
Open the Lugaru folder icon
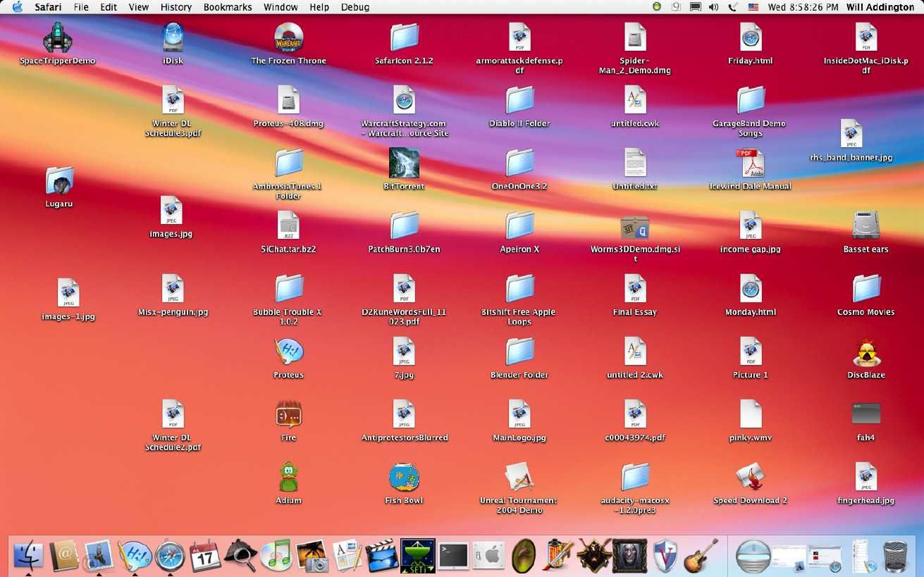(x=59, y=181)
